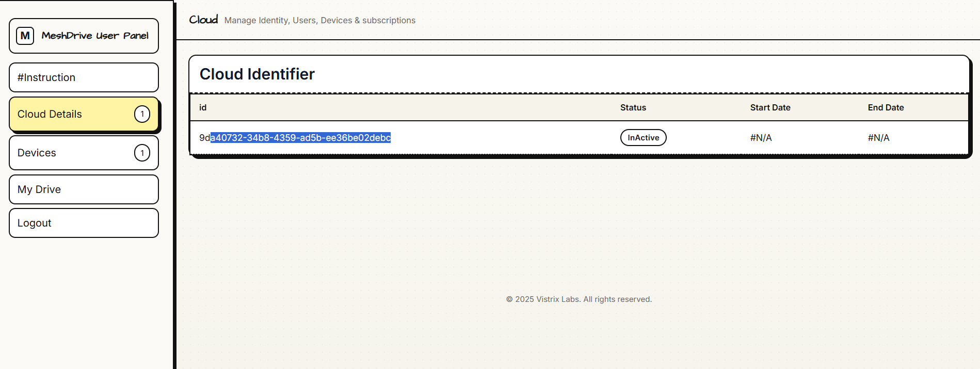This screenshot has height=369, width=980.
Task: Click the count badge on Devices
Action: pos(142,153)
